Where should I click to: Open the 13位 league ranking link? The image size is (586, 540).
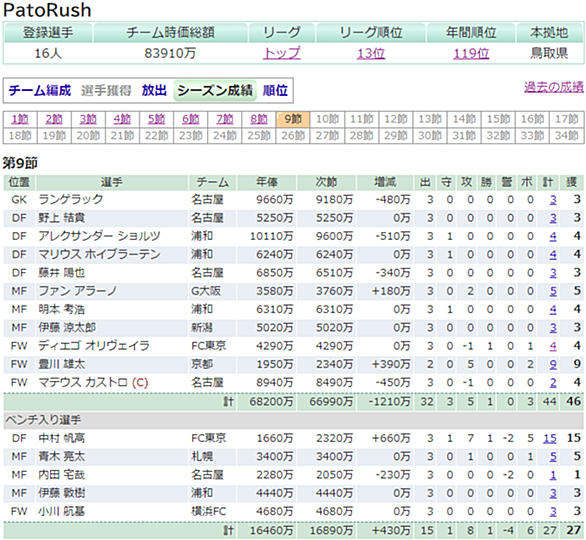coord(370,53)
